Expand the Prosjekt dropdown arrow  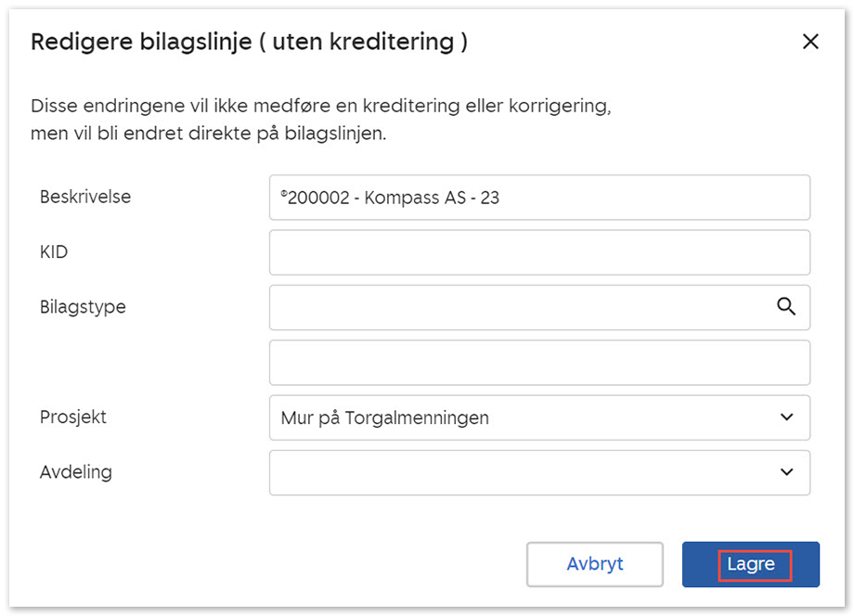pyautogui.click(x=786, y=417)
